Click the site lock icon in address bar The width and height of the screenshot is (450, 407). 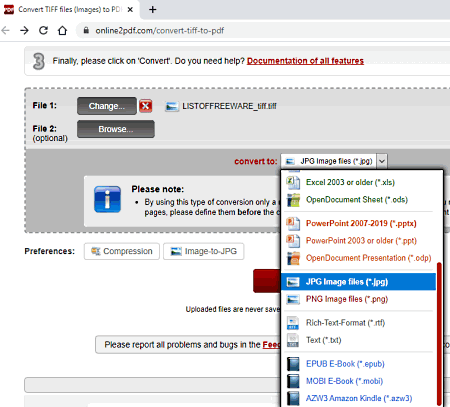pyautogui.click(x=86, y=30)
